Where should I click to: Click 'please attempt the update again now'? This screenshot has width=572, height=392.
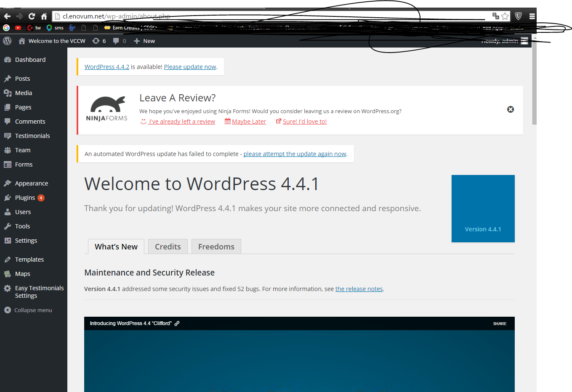point(295,154)
